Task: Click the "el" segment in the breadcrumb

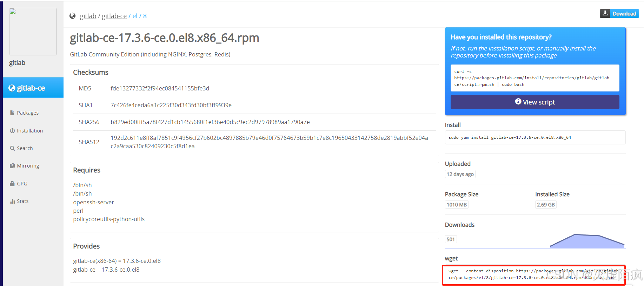Action: [135, 16]
